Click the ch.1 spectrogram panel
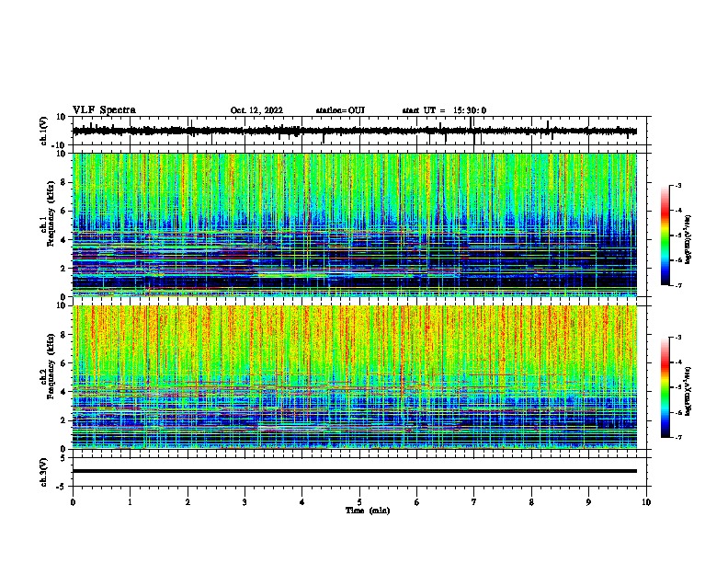 [355, 224]
